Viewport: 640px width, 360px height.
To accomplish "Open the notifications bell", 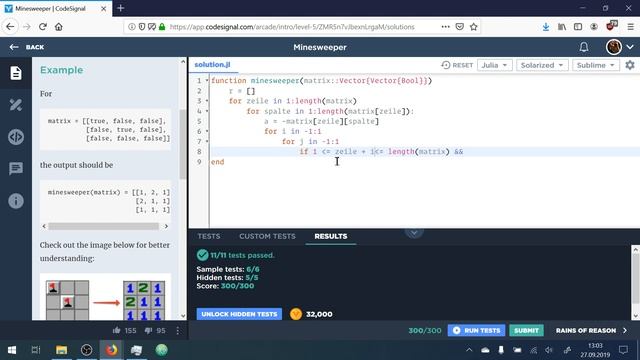I will pyautogui.click(x=584, y=47).
